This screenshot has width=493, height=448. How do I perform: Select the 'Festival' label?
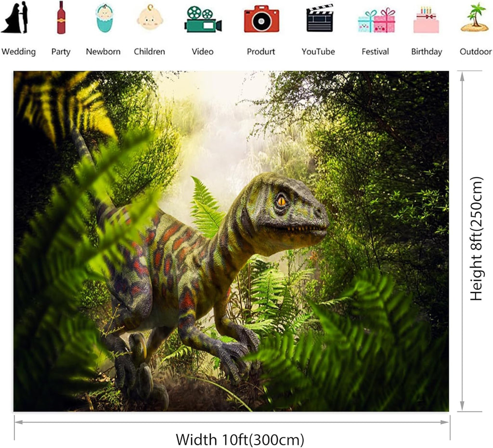[x=375, y=52]
